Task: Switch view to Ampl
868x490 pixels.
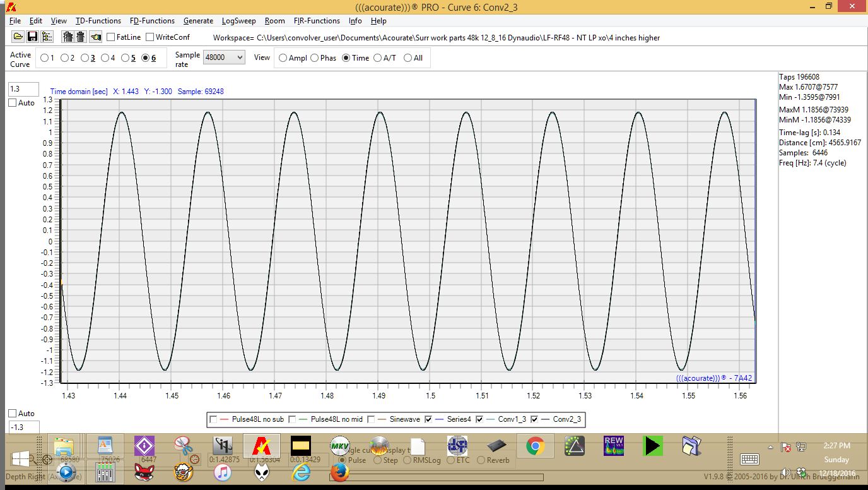Action: (283, 58)
